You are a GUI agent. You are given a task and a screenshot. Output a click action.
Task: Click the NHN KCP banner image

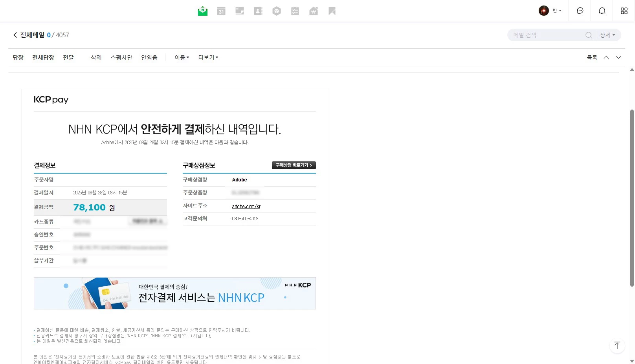pyautogui.click(x=175, y=293)
